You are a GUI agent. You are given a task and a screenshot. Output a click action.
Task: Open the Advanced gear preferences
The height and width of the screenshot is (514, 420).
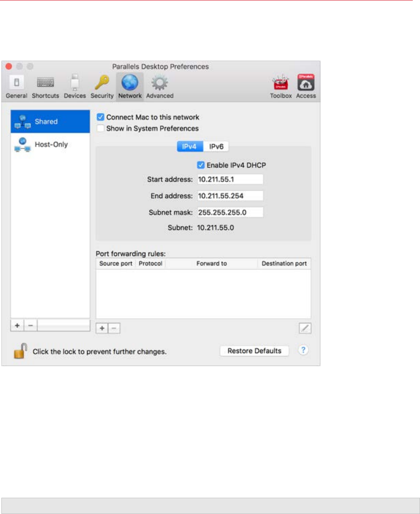160,87
